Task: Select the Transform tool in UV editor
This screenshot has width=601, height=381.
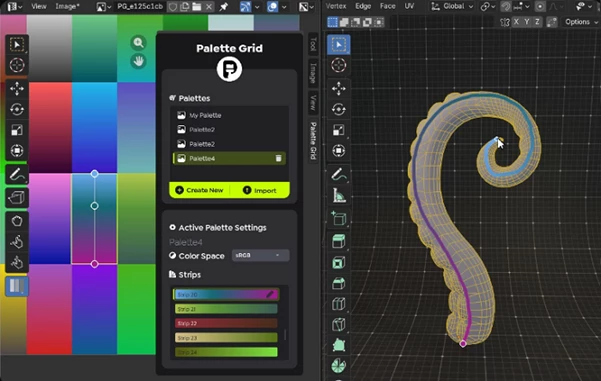Action: [x=17, y=151]
